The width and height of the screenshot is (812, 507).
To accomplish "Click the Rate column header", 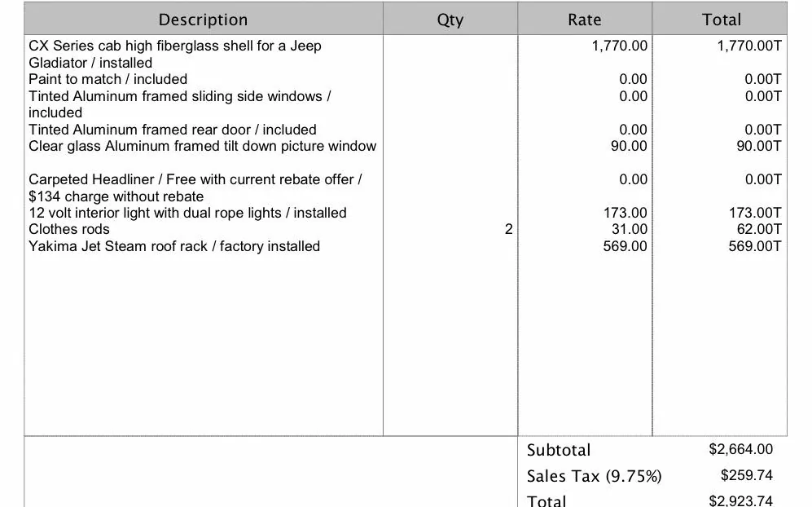I will (585, 20).
